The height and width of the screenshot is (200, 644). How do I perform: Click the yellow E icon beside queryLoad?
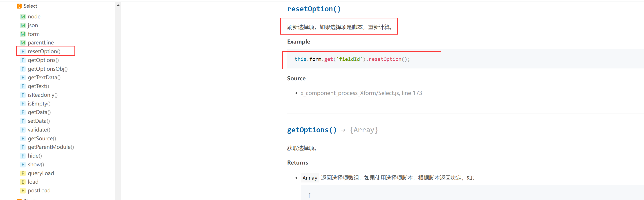click(23, 173)
